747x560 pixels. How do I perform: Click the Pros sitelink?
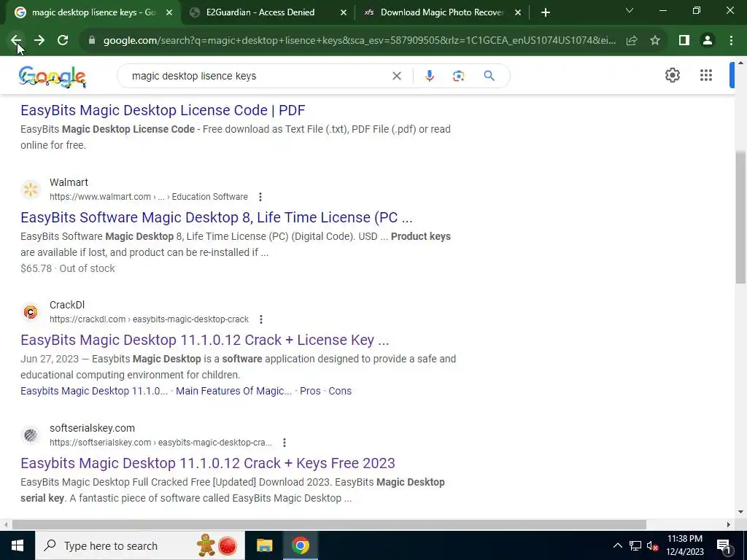pos(310,391)
